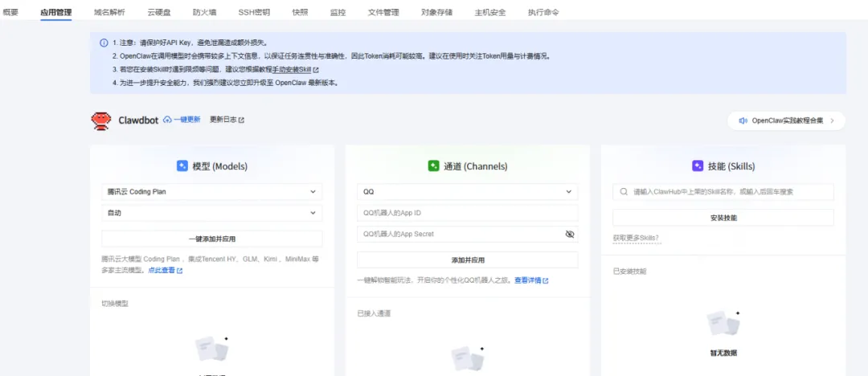Click the 一键更新 link
This screenshot has width=868, height=376.
tap(186, 120)
